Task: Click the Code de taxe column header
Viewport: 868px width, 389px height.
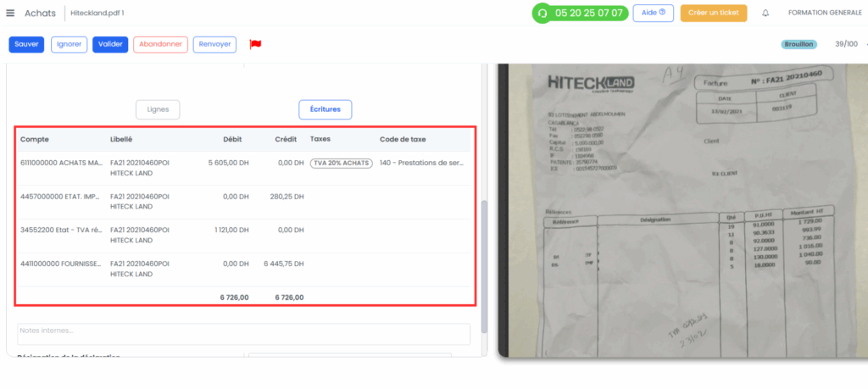Action: point(403,140)
